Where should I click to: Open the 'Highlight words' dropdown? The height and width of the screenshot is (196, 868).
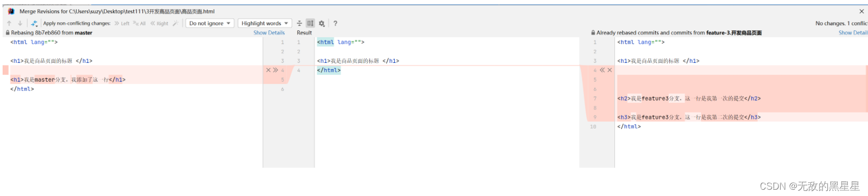point(265,23)
